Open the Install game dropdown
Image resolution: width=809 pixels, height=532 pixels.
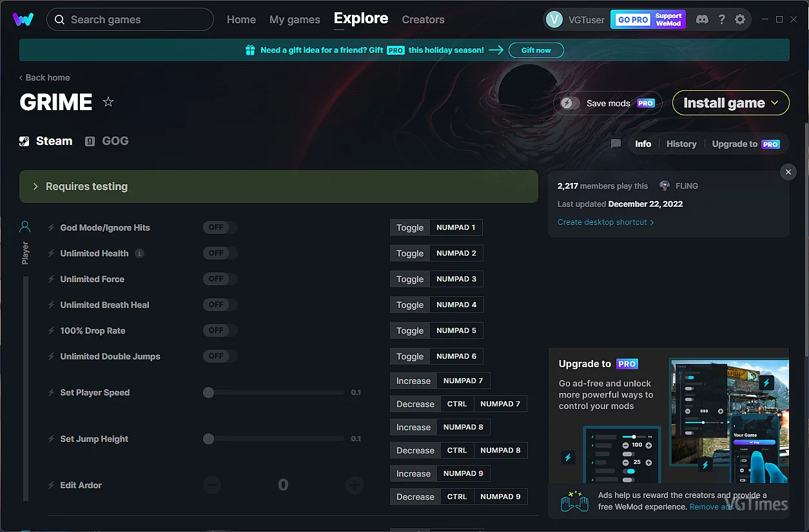730,103
